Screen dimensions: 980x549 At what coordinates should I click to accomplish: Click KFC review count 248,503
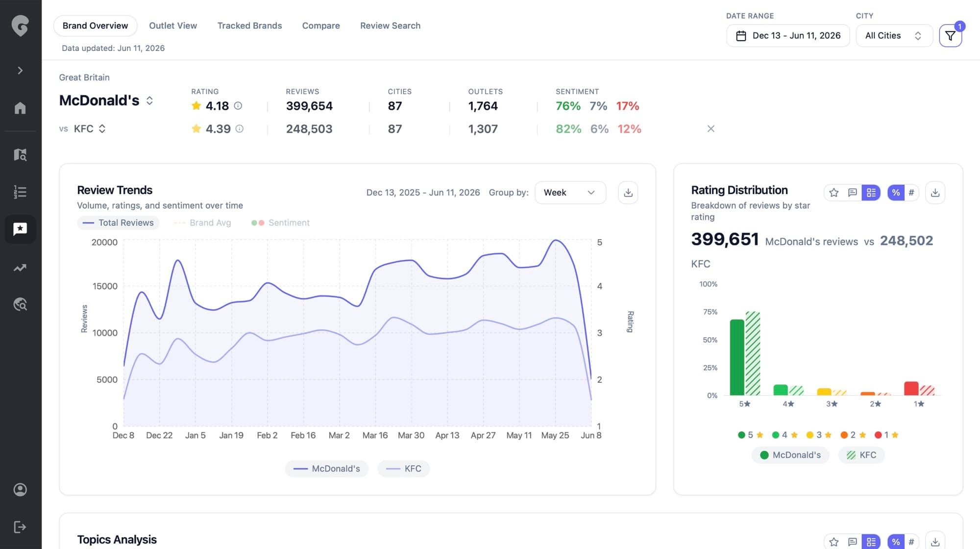[309, 129]
